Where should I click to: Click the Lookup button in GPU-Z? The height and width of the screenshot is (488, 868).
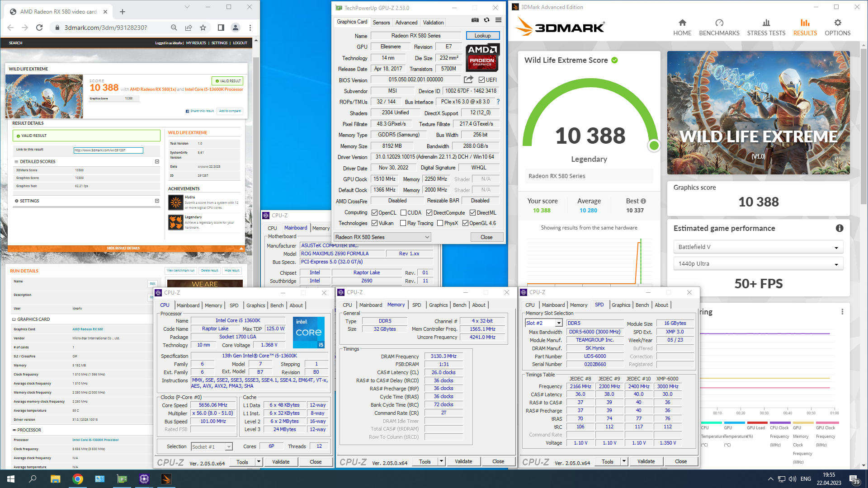tap(482, 36)
